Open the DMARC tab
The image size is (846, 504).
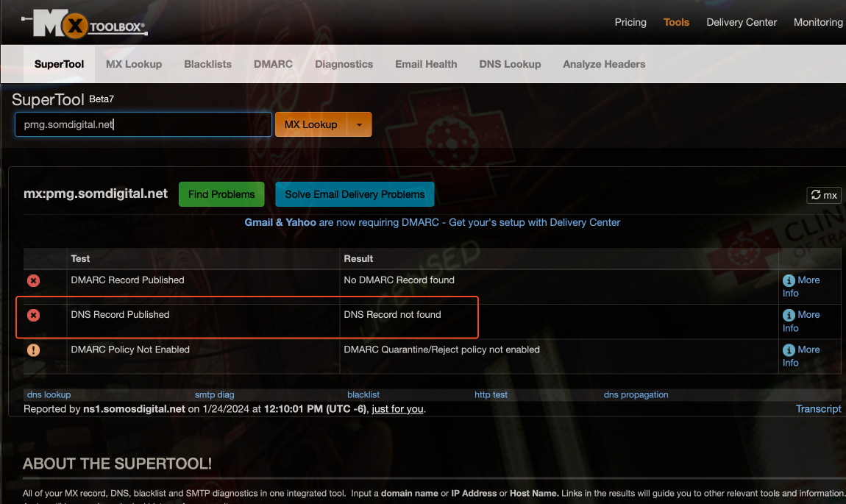tap(273, 64)
